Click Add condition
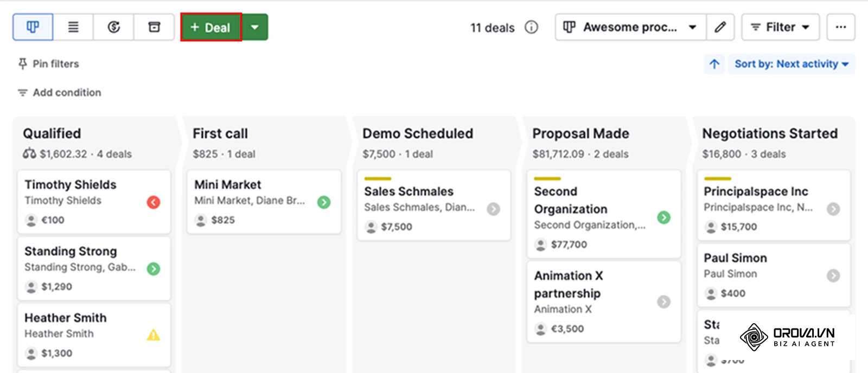 (x=60, y=93)
